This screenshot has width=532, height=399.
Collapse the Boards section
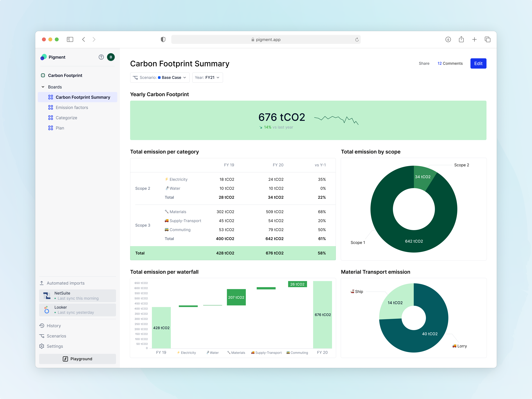(x=43, y=87)
